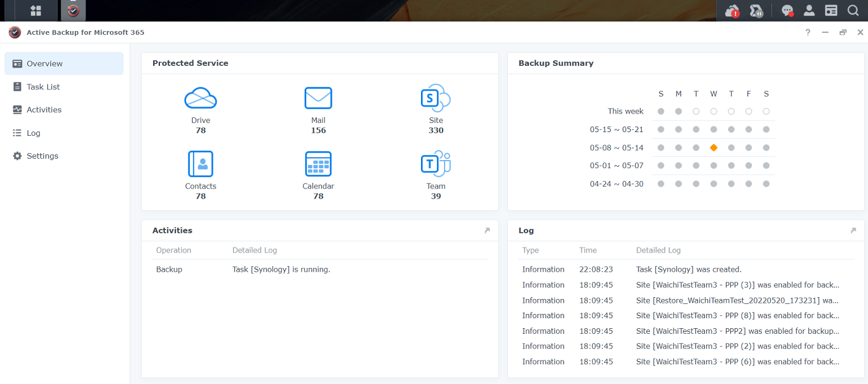
Task: Select the PPP (8) site log entry
Action: pyautogui.click(x=686, y=316)
